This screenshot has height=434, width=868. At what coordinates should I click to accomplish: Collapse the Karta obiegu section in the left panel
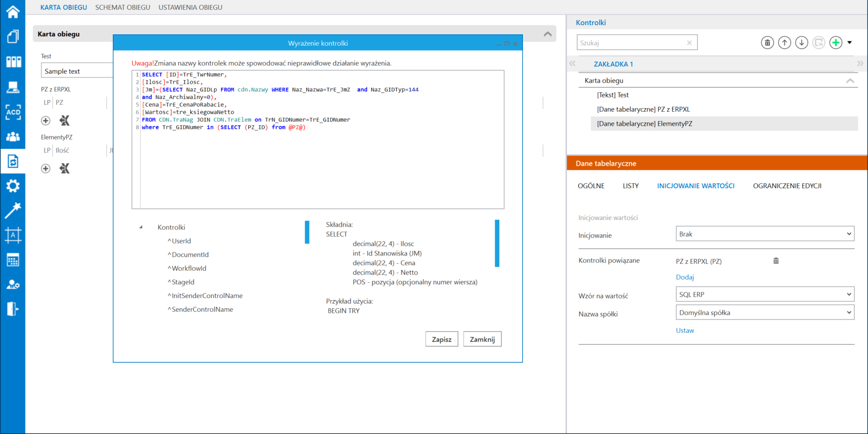coord(548,34)
